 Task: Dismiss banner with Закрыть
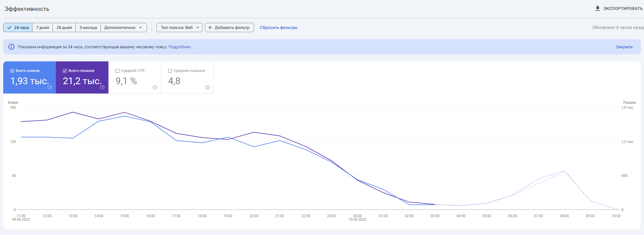coord(624,47)
